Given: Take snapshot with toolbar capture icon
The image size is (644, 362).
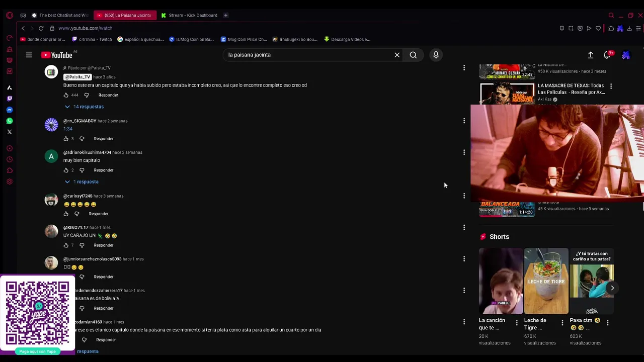Looking at the screenshot, I should pos(571,28).
